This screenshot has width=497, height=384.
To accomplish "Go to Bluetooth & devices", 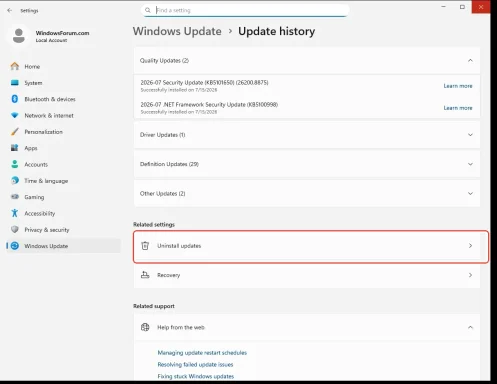I will (x=63, y=99).
